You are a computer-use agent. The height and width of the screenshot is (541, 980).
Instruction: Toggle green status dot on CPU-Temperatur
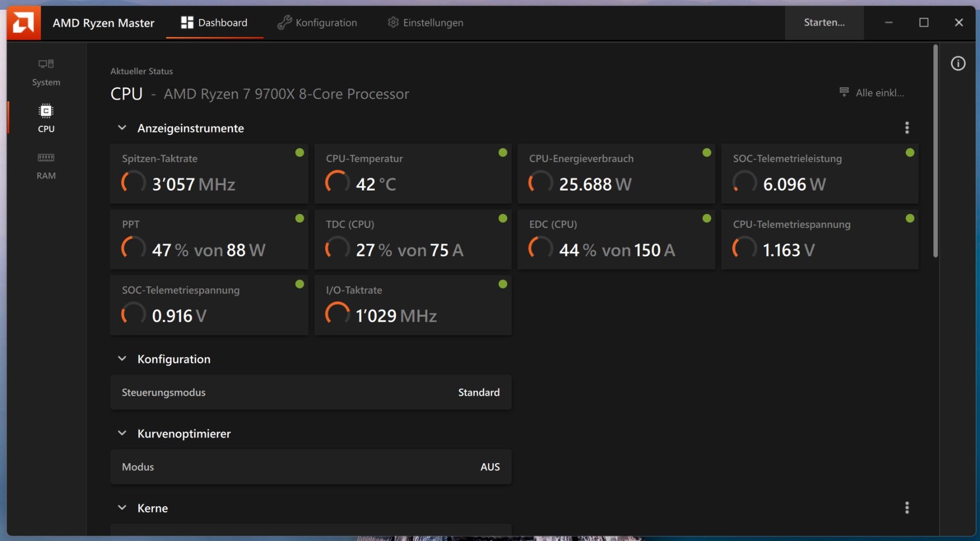point(503,152)
